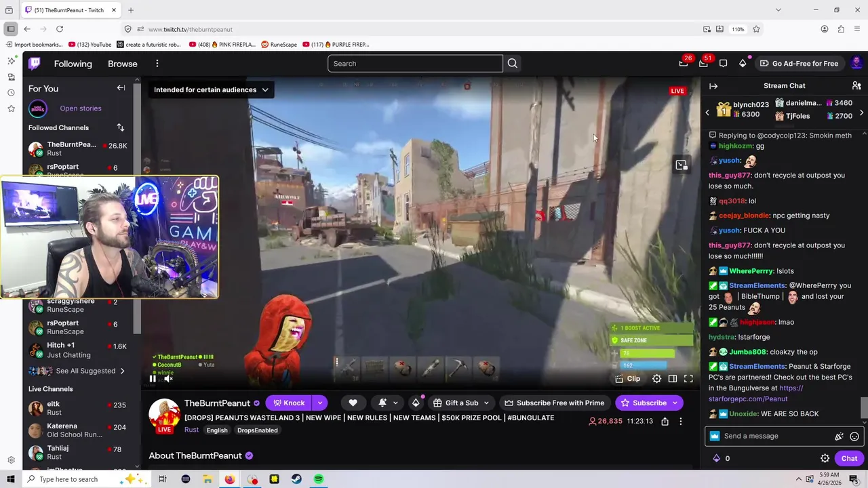Open the Firefox sidebar toggle icon
The image size is (868, 488).
coord(10,29)
